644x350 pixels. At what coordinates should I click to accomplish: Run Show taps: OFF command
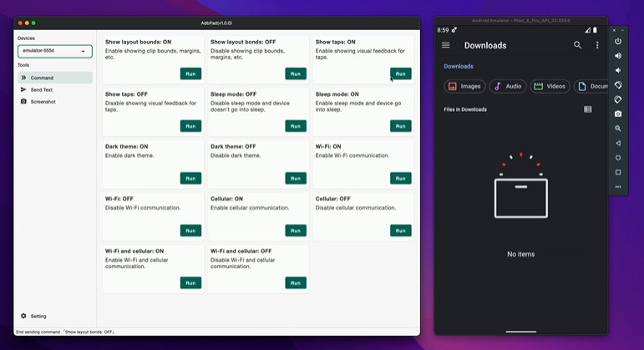tap(190, 126)
